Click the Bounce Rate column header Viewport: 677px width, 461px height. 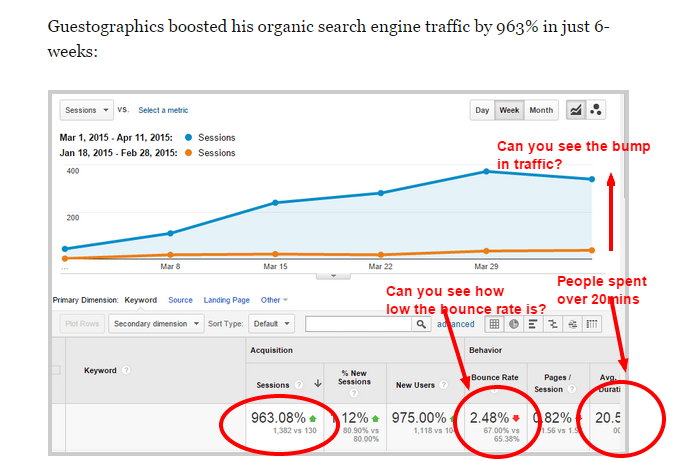pyautogui.click(x=495, y=377)
